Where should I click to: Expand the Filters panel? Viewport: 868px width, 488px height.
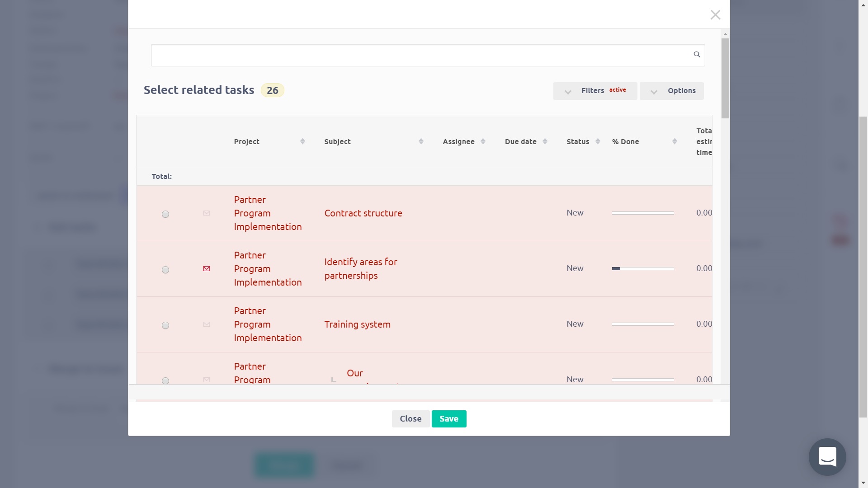click(595, 91)
